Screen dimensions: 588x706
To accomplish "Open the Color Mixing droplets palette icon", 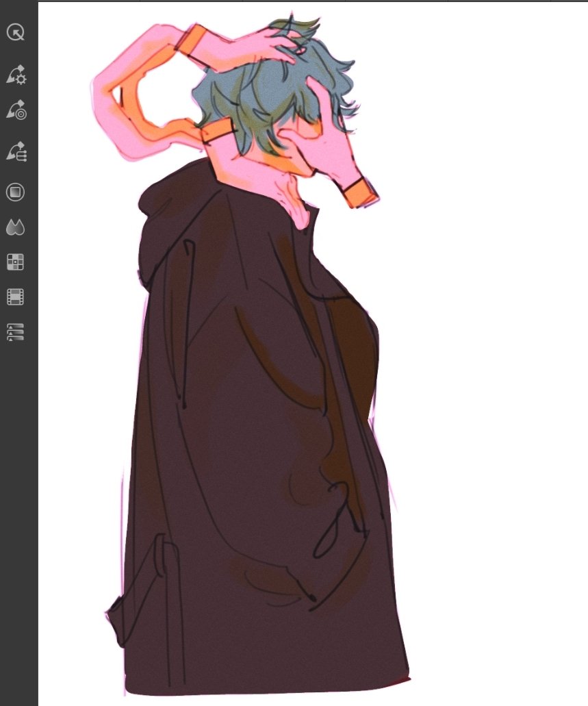I will (15, 227).
